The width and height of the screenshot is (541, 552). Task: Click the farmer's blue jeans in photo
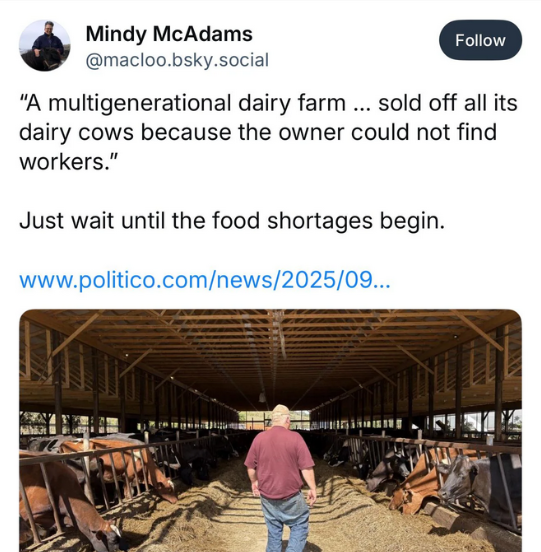coord(284,525)
